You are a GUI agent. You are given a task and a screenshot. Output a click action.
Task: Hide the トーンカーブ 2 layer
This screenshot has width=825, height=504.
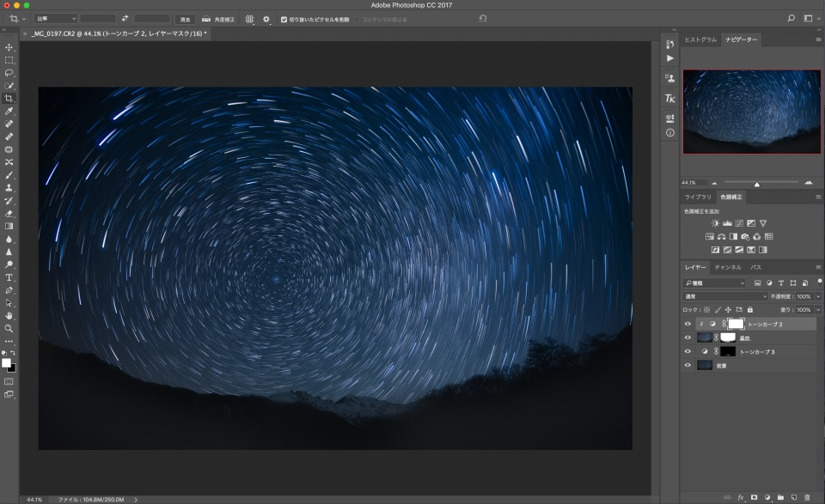click(x=687, y=325)
